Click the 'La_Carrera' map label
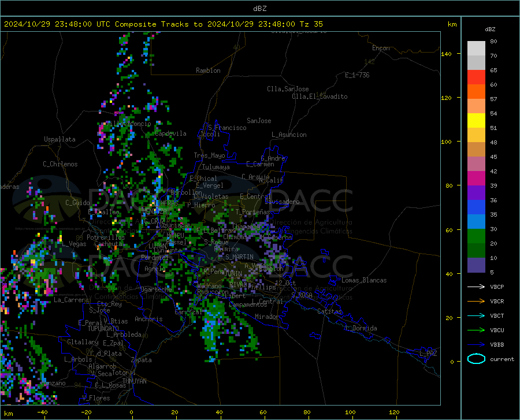 coord(71,300)
